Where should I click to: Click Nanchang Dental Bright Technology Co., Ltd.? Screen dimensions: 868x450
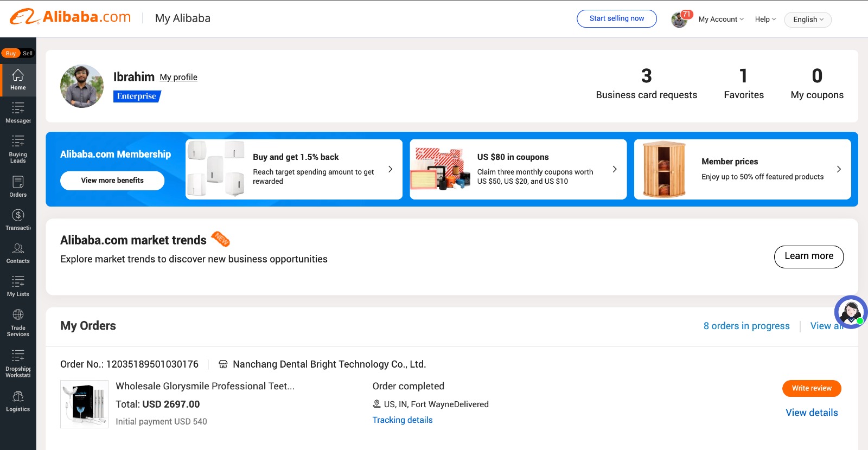coord(329,364)
